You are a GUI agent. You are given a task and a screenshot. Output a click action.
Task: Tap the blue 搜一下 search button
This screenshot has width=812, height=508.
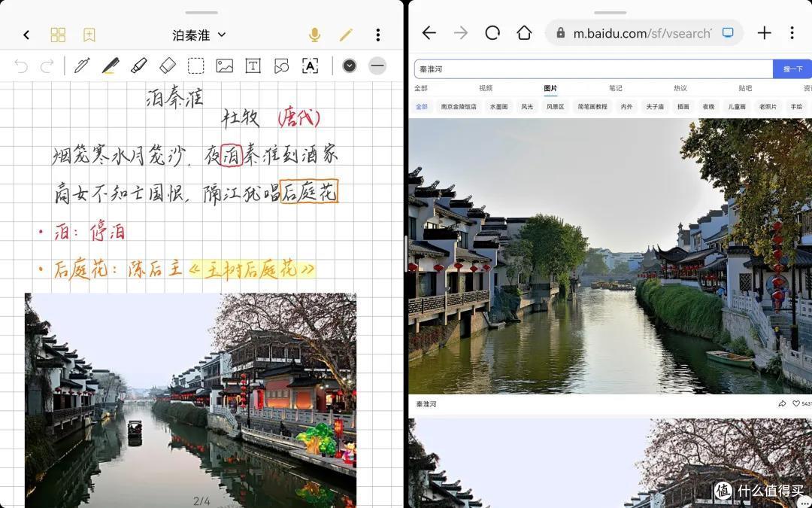pyautogui.click(x=792, y=69)
